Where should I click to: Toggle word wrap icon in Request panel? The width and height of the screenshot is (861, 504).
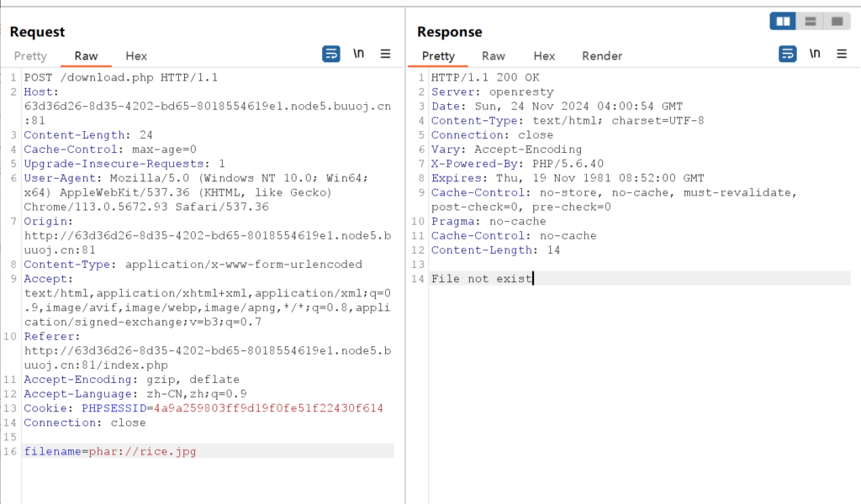pyautogui.click(x=330, y=54)
